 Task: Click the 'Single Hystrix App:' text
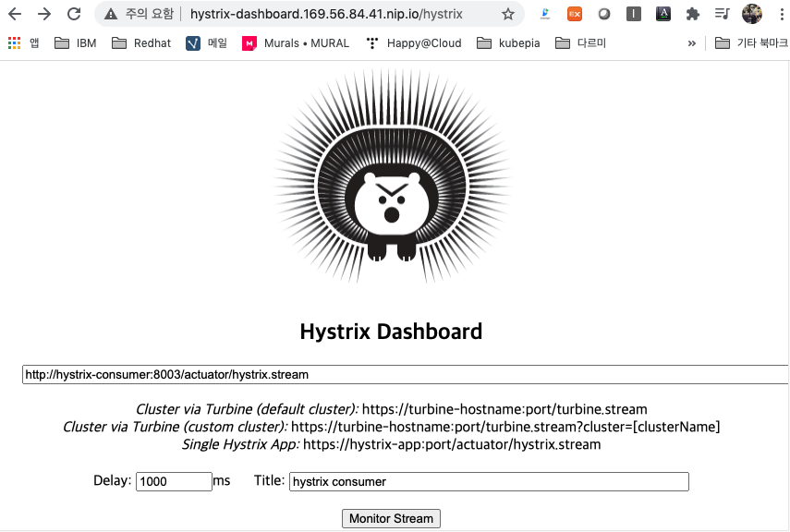pyautogui.click(x=240, y=444)
